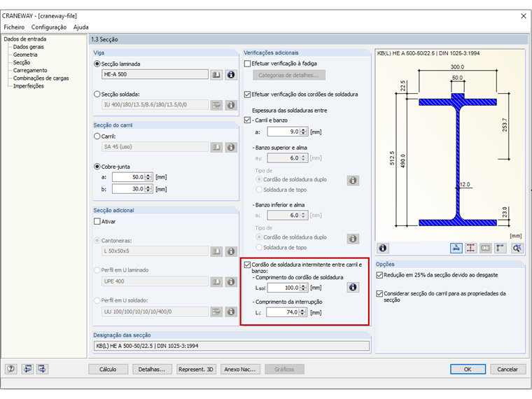Enable fatigue verification checkbox
532x399 pixels.
247,64
